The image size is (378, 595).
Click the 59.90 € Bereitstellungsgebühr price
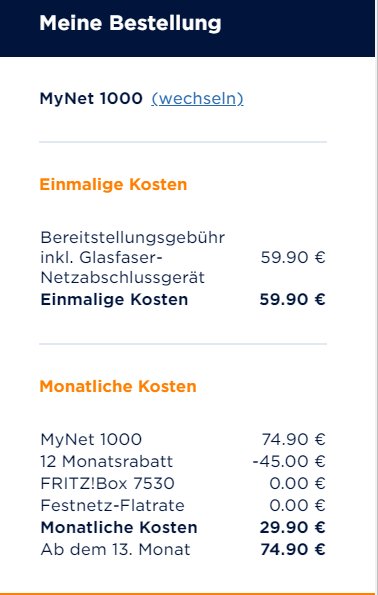[x=293, y=257]
